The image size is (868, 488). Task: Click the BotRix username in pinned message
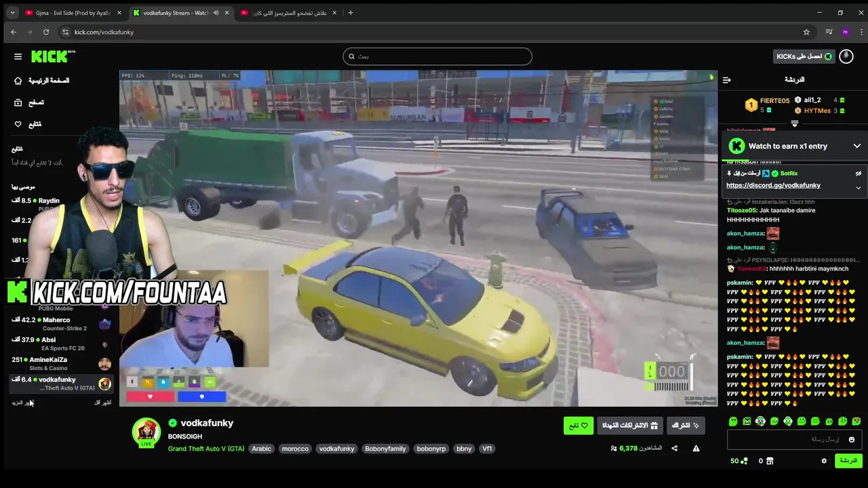(789, 174)
